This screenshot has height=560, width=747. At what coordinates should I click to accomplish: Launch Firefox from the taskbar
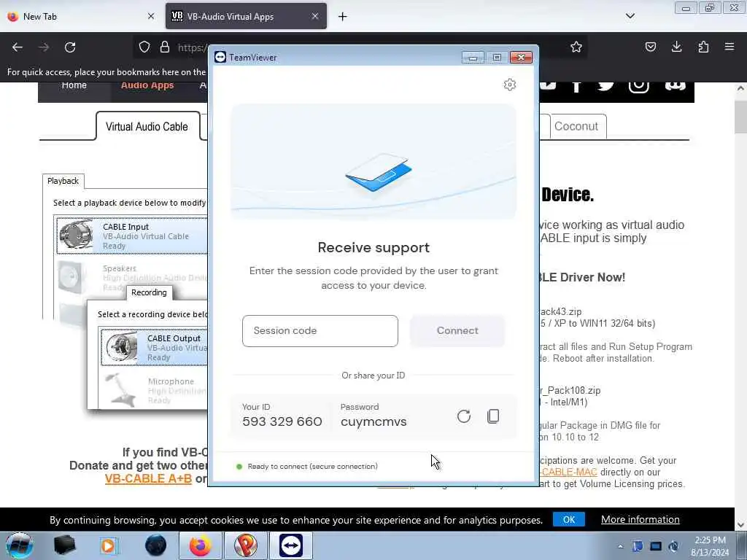pyautogui.click(x=200, y=545)
